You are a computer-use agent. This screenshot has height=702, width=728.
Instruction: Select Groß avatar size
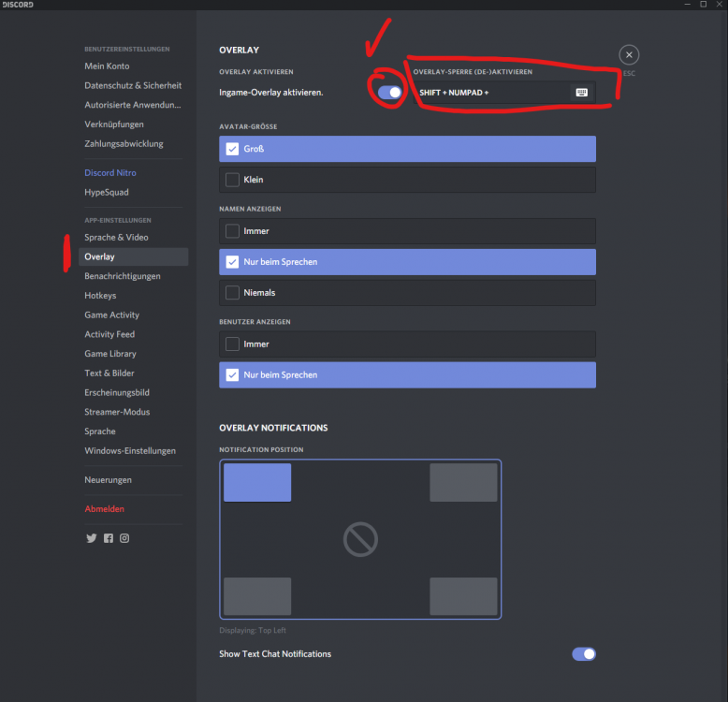(407, 149)
